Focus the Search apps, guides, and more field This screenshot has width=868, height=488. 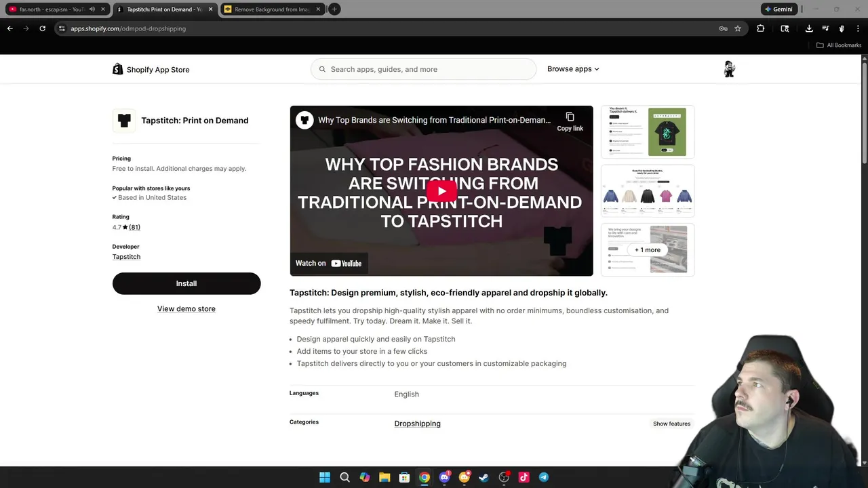423,69
